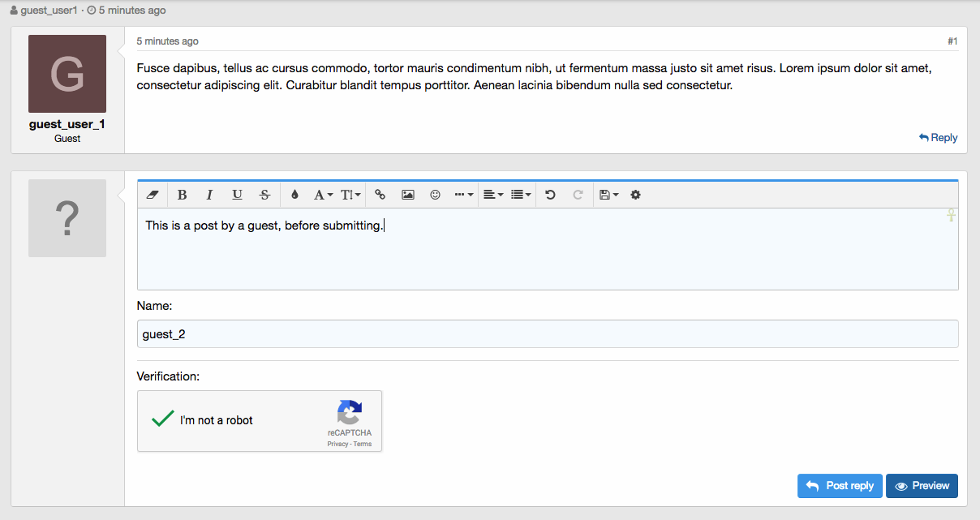Screen dimensions: 980x520
Task: Apply underline formatting
Action: pos(237,195)
